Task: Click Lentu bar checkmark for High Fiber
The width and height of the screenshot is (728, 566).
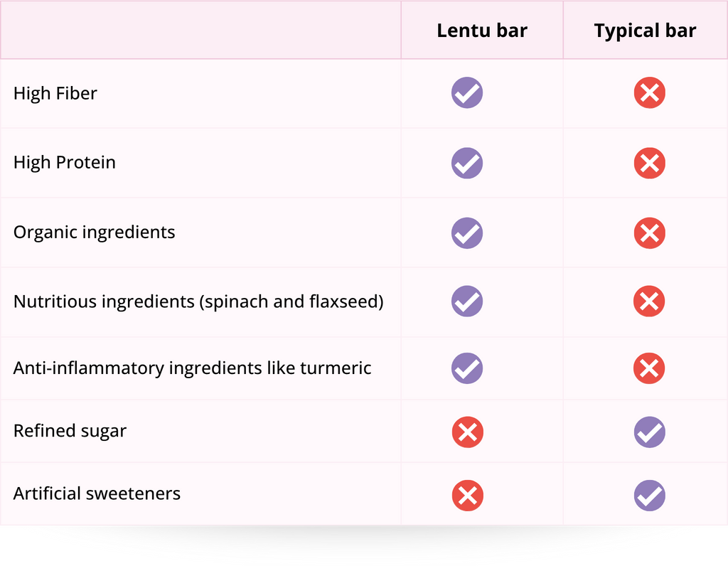Action: [467, 93]
